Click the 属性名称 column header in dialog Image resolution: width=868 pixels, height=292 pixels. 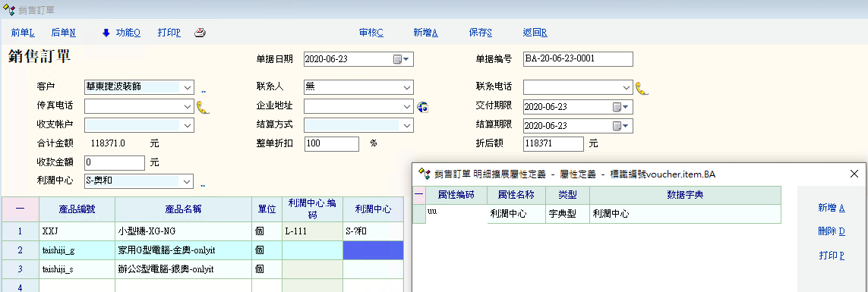[516, 195]
